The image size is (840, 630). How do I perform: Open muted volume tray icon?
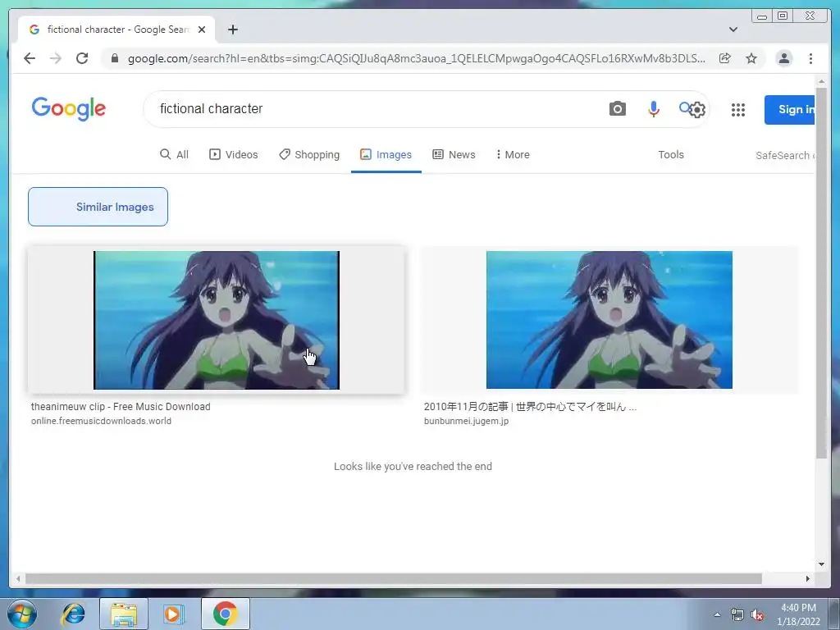coord(757,615)
